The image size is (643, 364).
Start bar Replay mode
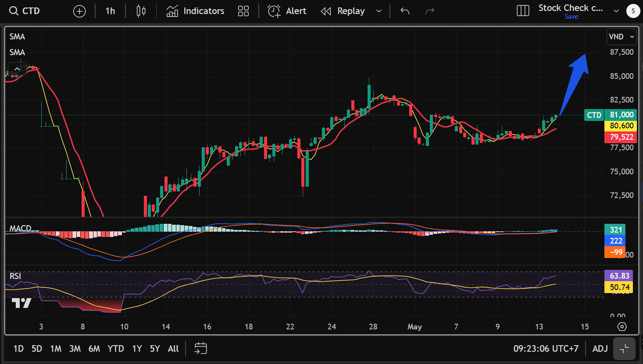pyautogui.click(x=343, y=11)
